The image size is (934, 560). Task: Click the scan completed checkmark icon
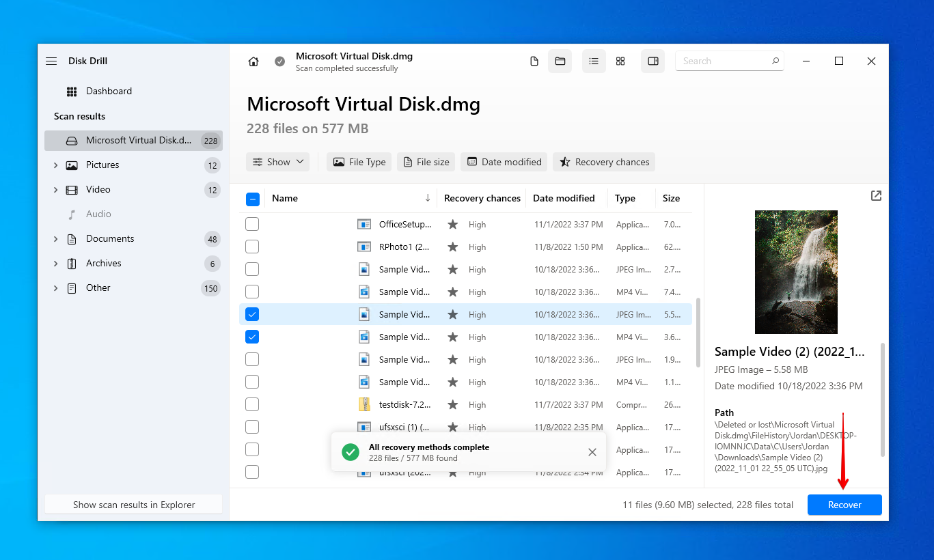click(x=280, y=61)
